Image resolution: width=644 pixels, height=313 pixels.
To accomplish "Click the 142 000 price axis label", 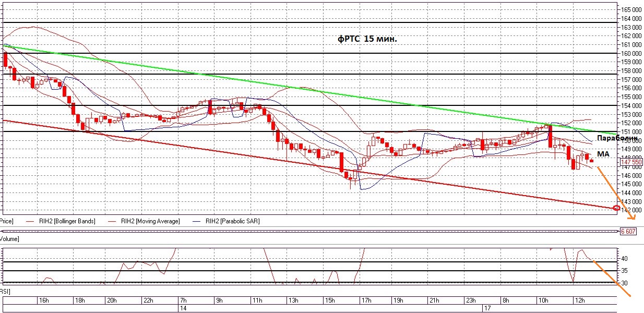I will click(631, 210).
